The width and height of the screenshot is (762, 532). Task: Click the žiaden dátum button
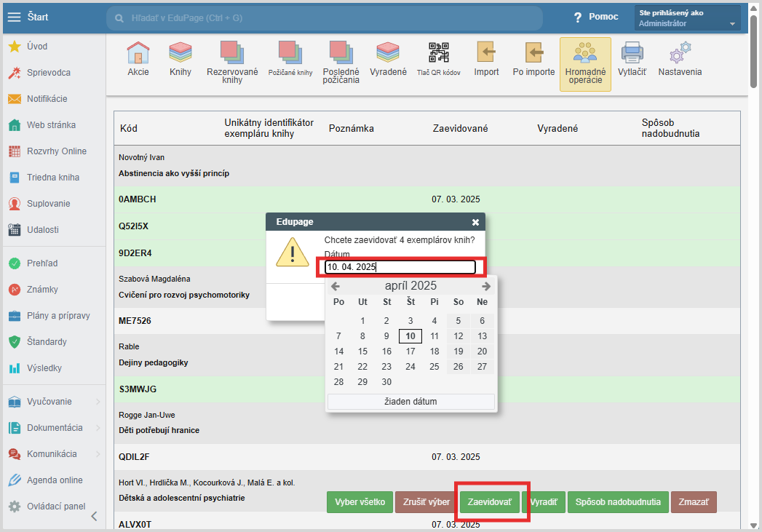(410, 402)
